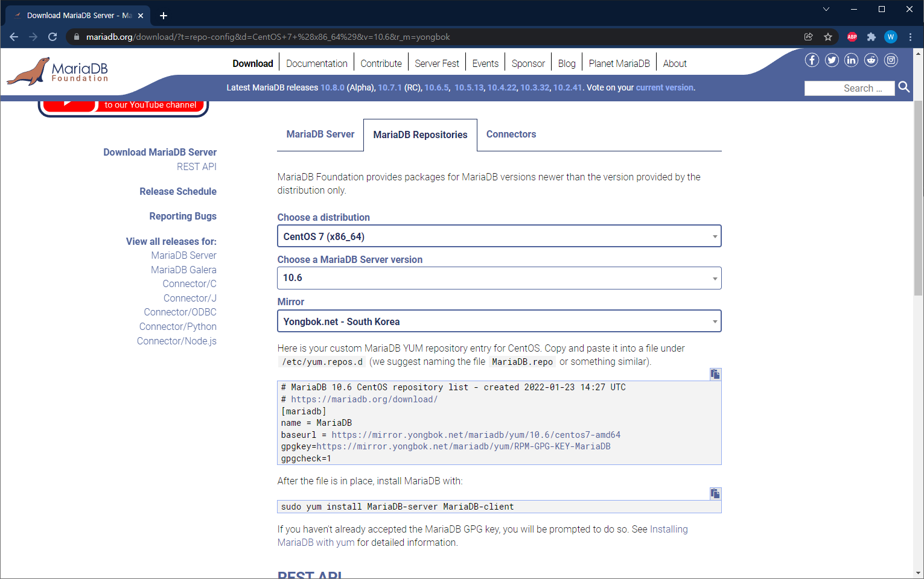
Task: Open the Chrome profile avatar
Action: [891, 37]
